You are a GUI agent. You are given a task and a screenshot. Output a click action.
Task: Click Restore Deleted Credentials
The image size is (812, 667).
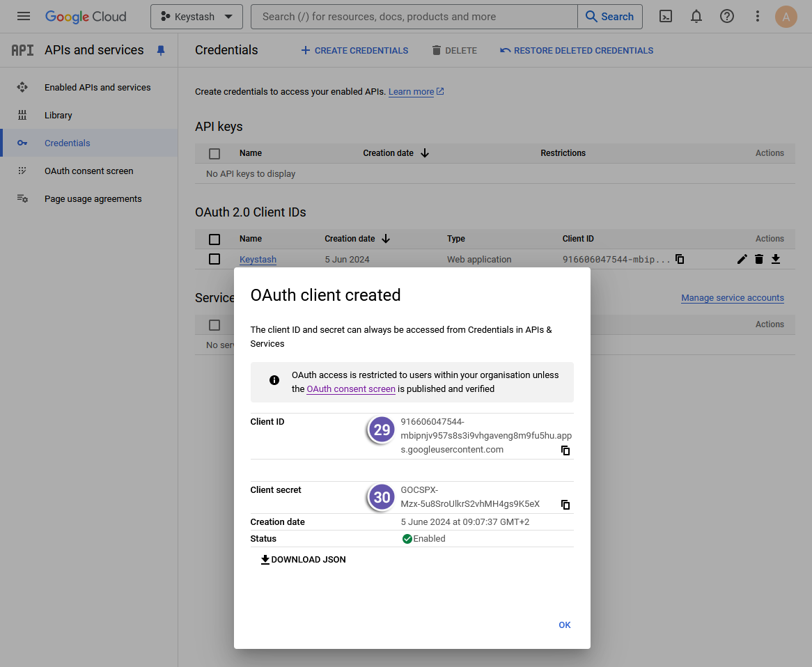coord(577,50)
